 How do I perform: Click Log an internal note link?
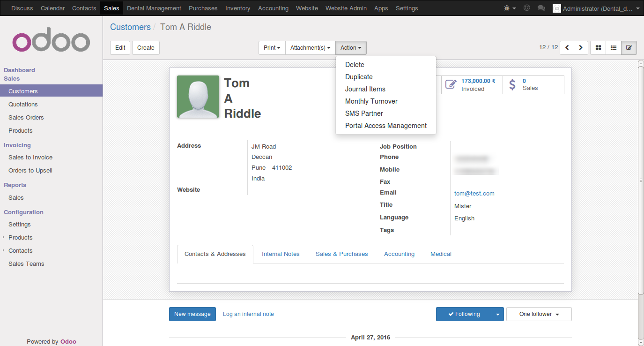(x=248, y=314)
